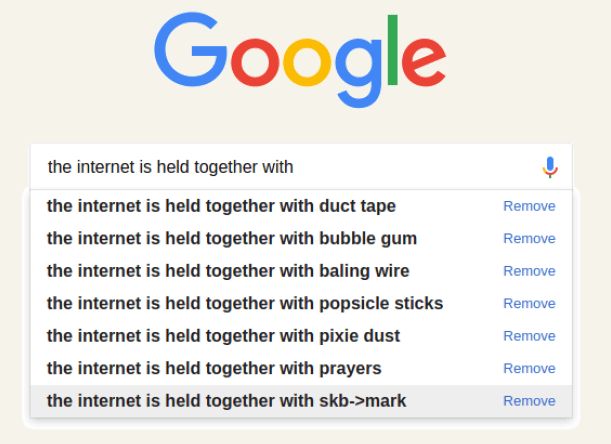Select the "duct tape" suggestion
Image resolution: width=611 pixels, height=444 pixels.
(x=221, y=206)
